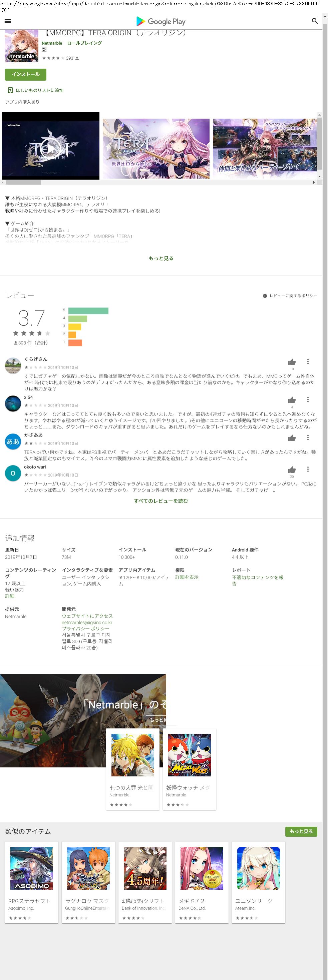The width and height of the screenshot is (328, 980).
Task: Click かさああ reviewer avatar
Action: coord(13,442)
